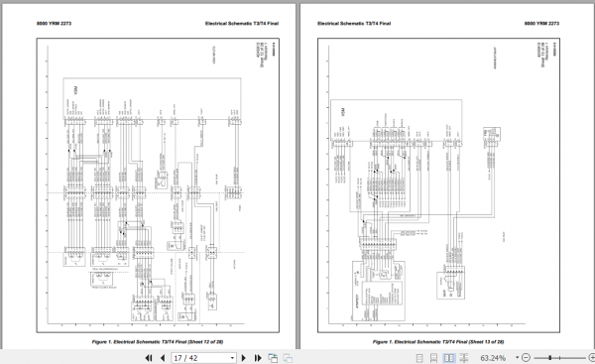The height and width of the screenshot is (364, 595).
Task: Select the two-page facing layout
Action: [x=449, y=358]
